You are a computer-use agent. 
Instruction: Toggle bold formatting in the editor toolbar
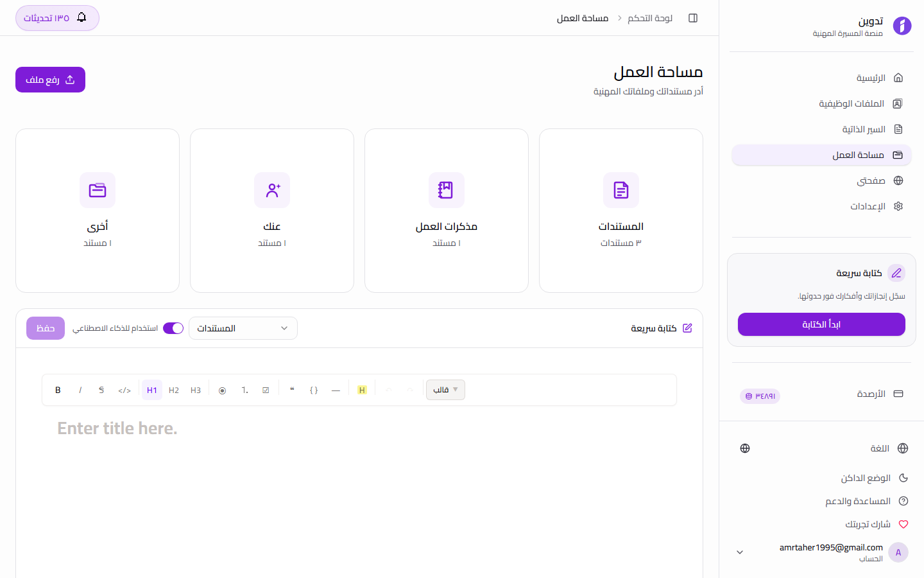(x=58, y=390)
